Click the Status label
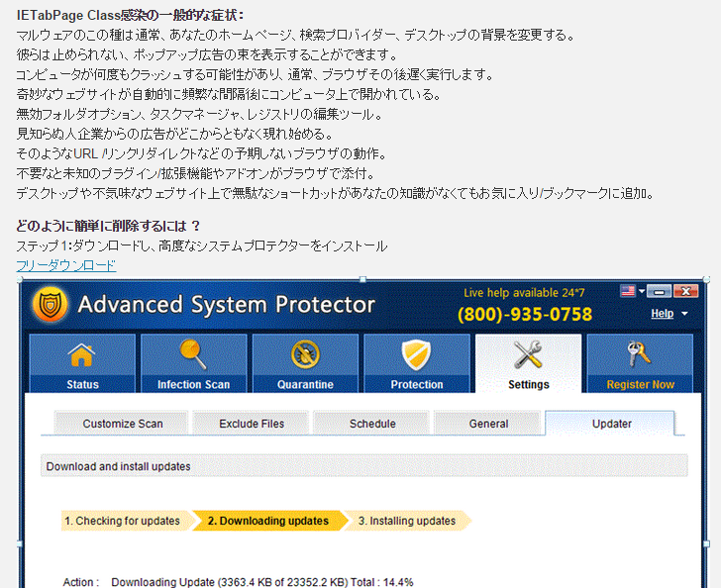The height and width of the screenshot is (588, 721). [x=83, y=384]
